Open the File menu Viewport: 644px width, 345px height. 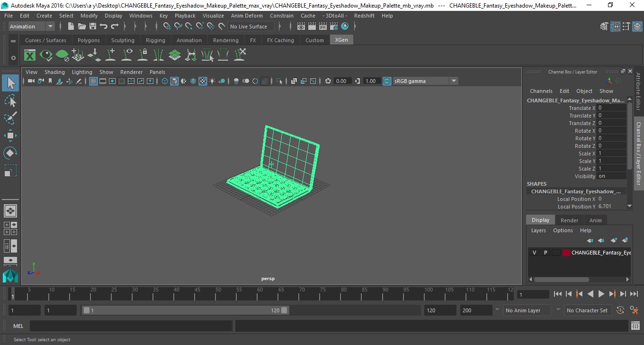point(9,16)
